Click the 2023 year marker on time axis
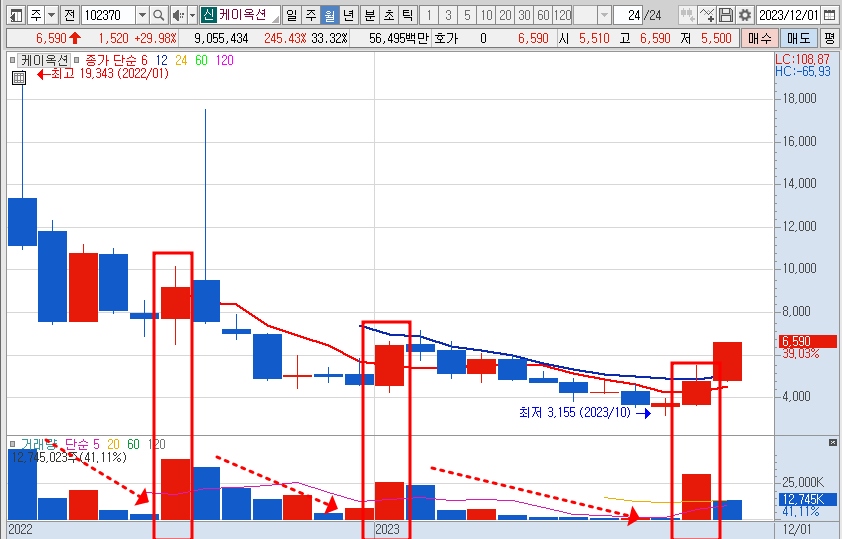 click(x=387, y=529)
